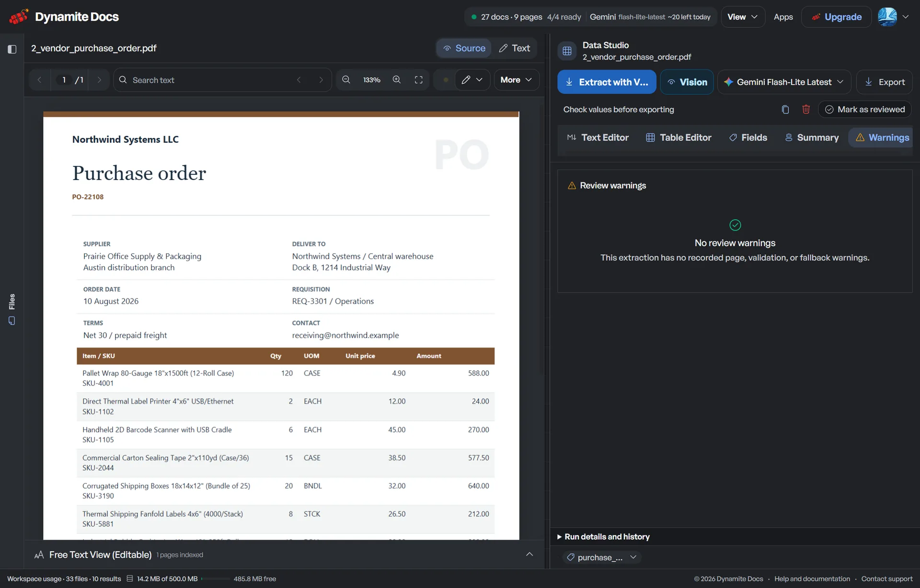Click the copy extraction clipboard icon
Image resolution: width=920 pixels, height=588 pixels.
click(x=785, y=110)
